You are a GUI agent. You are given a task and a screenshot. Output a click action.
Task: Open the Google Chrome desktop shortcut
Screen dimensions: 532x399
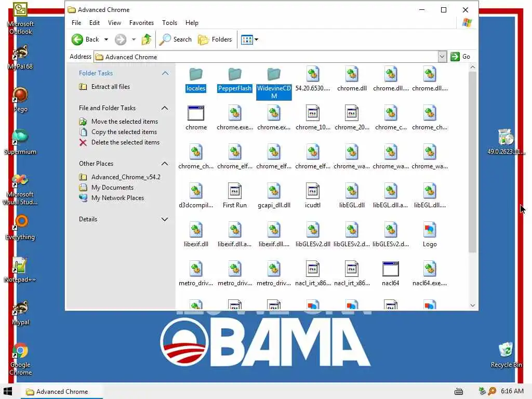(20, 359)
